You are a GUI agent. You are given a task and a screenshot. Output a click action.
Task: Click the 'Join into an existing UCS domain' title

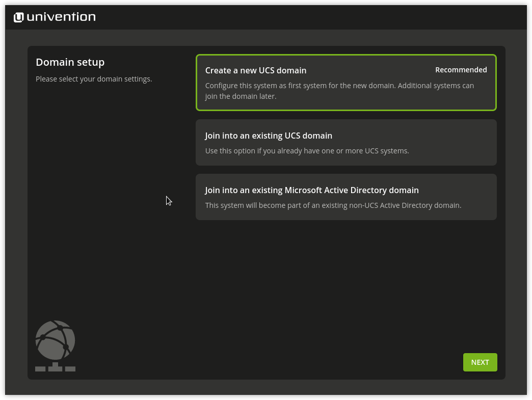coord(268,136)
